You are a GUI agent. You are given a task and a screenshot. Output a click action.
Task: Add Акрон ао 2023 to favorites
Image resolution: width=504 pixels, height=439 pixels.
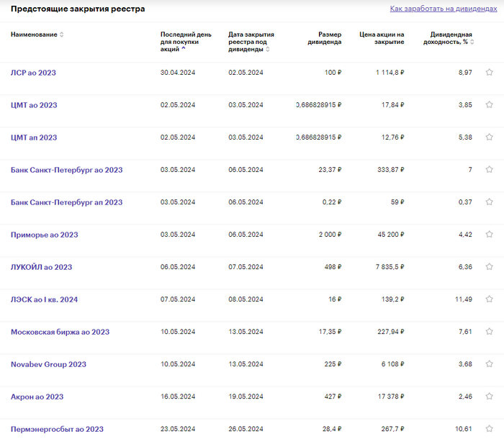pyautogui.click(x=489, y=397)
